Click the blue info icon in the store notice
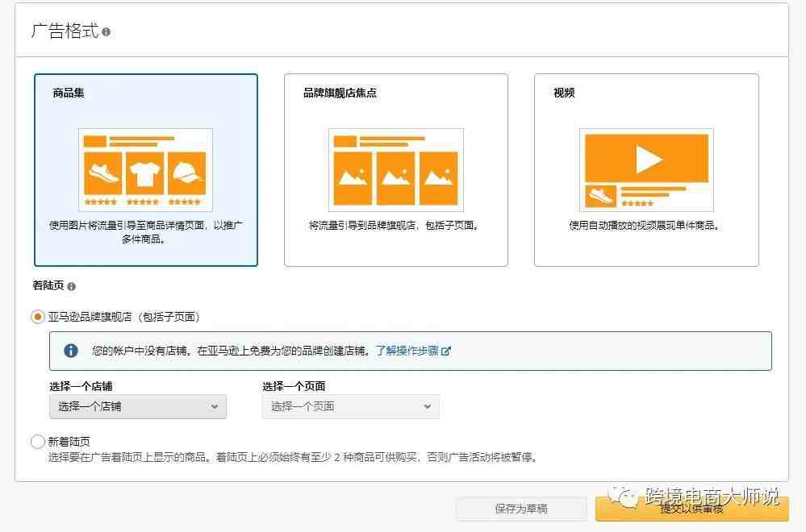 [x=71, y=351]
